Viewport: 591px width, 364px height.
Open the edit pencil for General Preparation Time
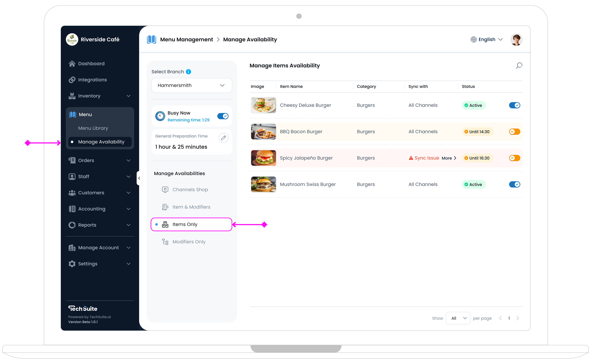[x=223, y=138]
